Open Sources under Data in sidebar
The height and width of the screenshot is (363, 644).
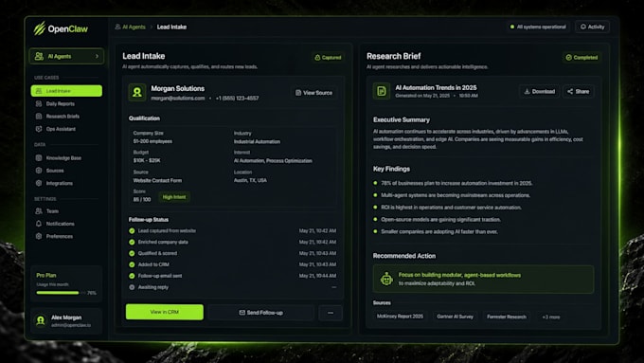(x=55, y=171)
